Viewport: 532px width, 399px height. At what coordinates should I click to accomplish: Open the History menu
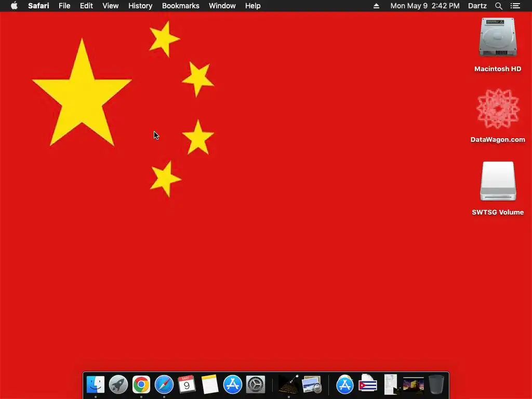pos(140,6)
